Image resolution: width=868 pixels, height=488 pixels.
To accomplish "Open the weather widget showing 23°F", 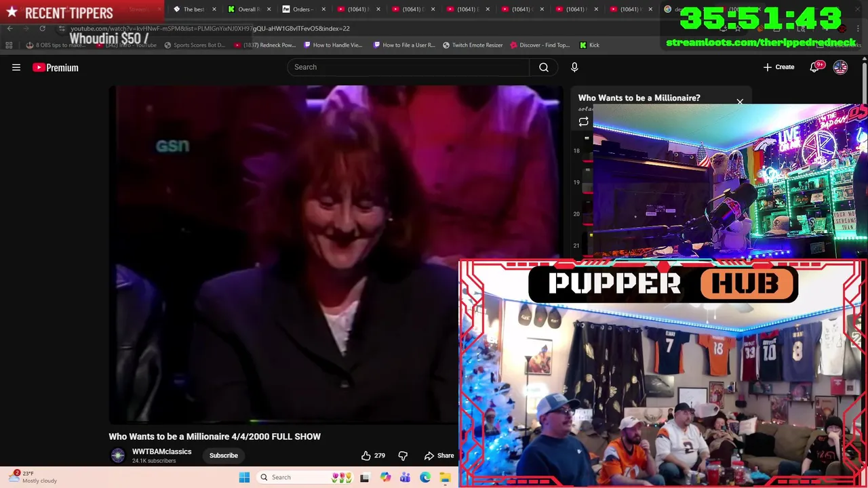I will [x=34, y=477].
